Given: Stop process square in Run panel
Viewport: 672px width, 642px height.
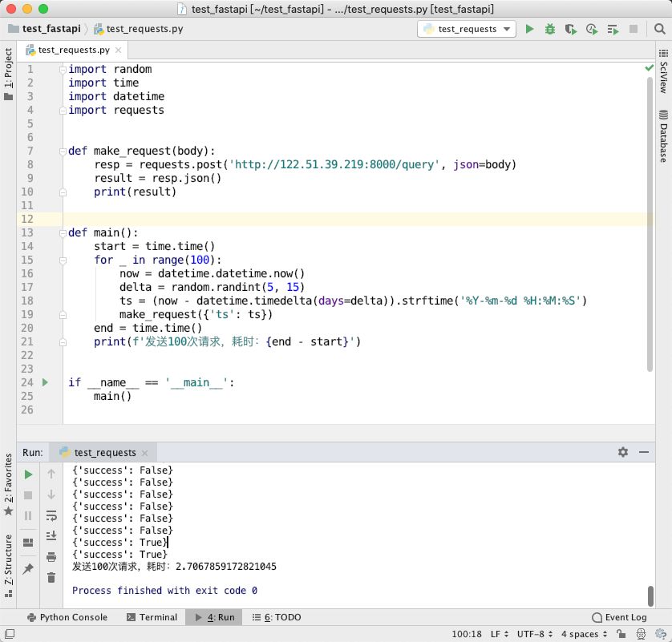Looking at the screenshot, I should [28, 495].
